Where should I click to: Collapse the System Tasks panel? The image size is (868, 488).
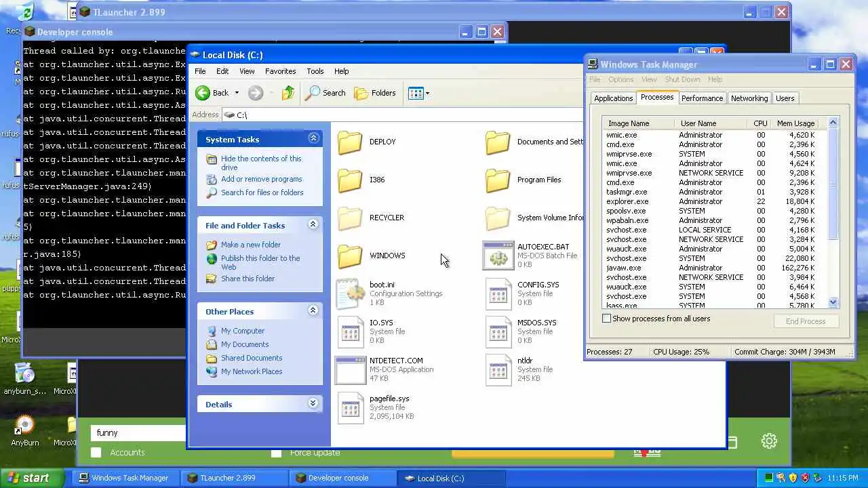coord(313,138)
